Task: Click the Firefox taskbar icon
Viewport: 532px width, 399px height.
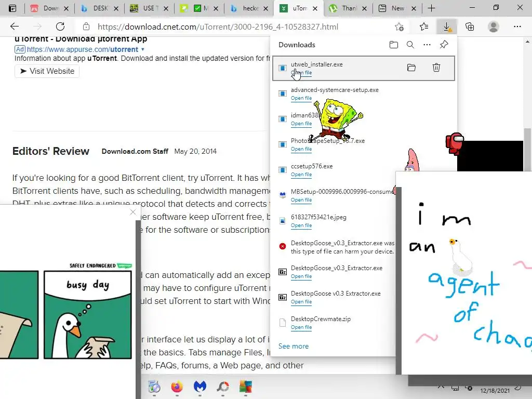Action: 177,387
